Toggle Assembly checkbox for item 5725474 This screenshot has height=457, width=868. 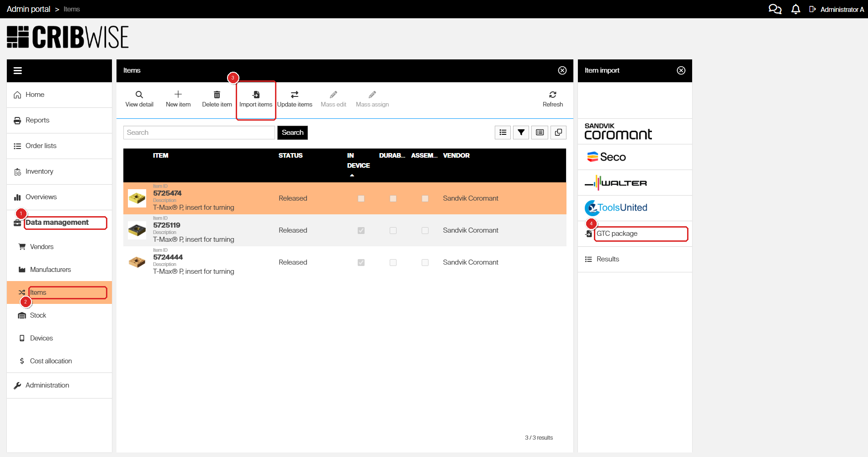coord(425,198)
